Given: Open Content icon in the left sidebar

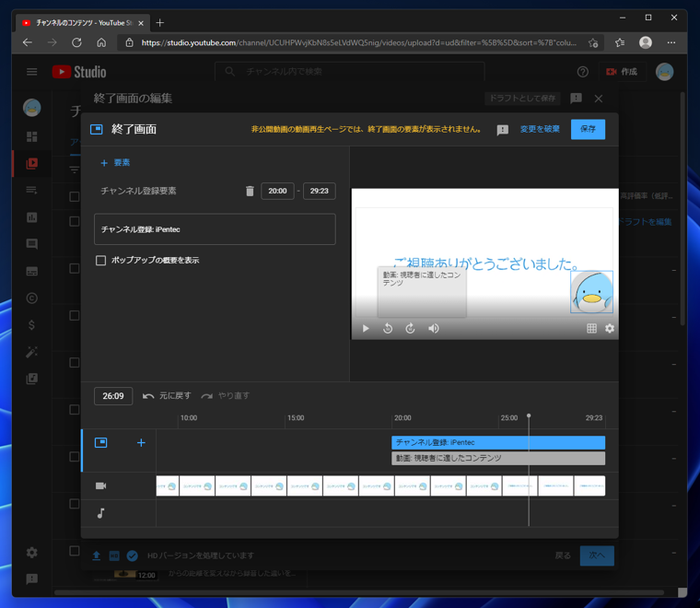Looking at the screenshot, I should coord(31,163).
